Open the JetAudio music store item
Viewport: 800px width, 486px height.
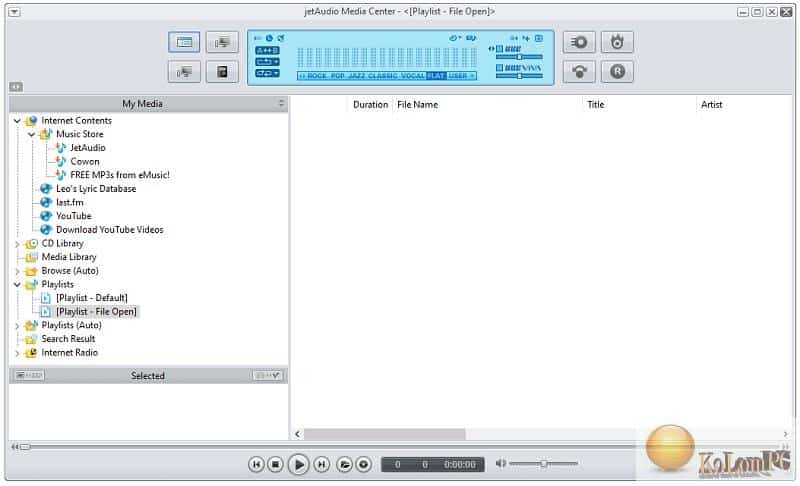click(88, 148)
